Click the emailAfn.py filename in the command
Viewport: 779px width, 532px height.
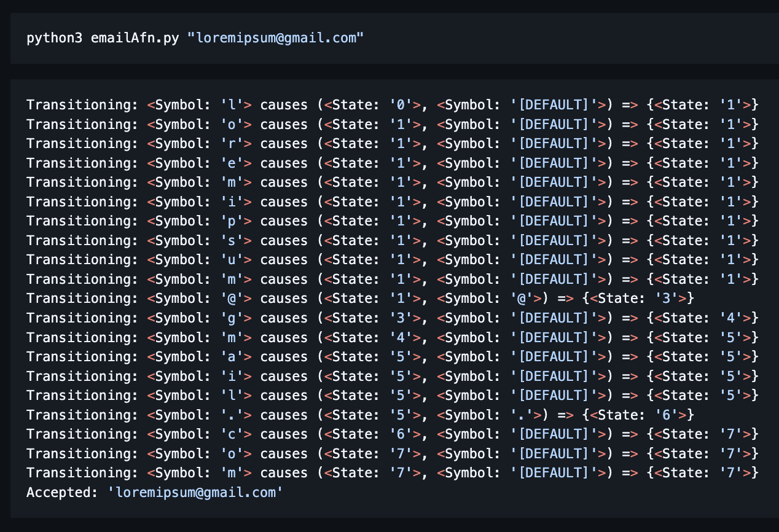click(135, 38)
